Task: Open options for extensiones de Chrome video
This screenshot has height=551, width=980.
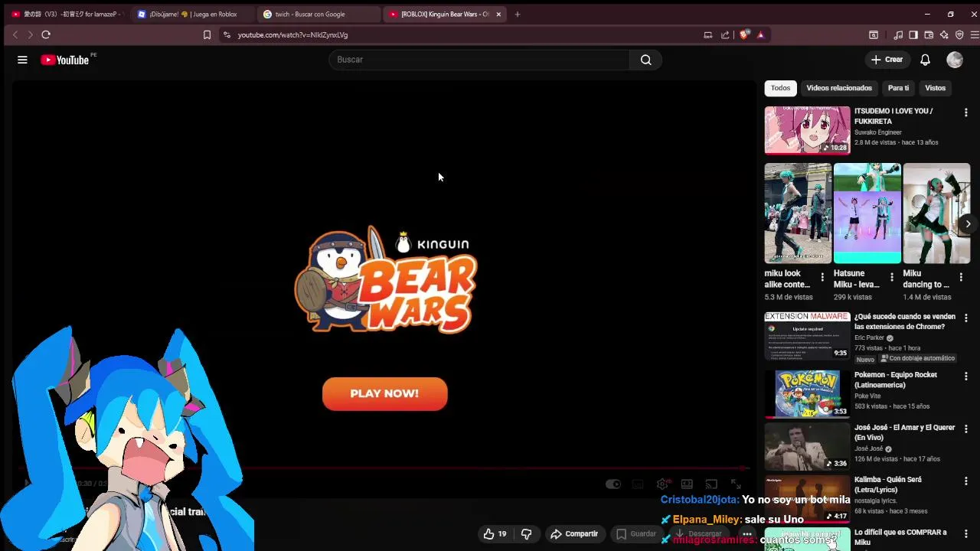Action: click(x=965, y=318)
